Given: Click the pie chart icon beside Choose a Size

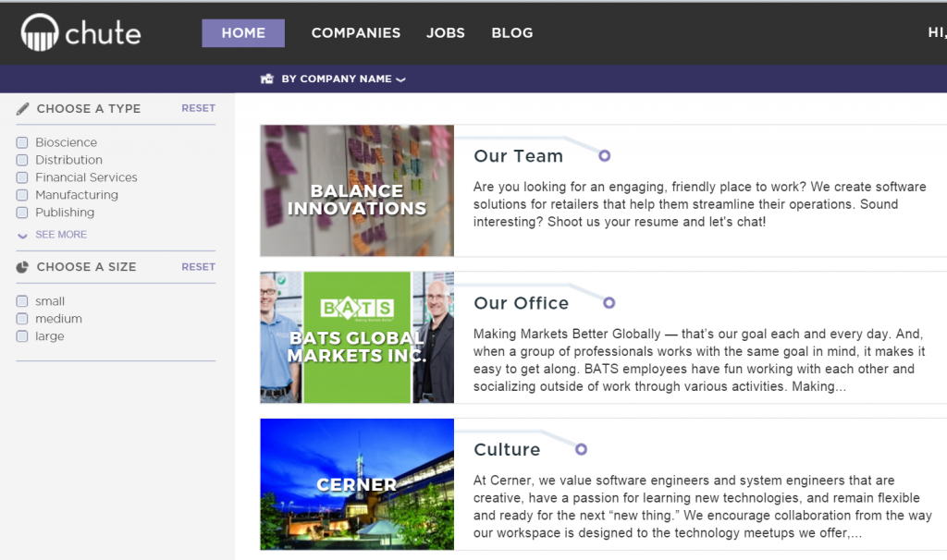Looking at the screenshot, I should coord(23,267).
